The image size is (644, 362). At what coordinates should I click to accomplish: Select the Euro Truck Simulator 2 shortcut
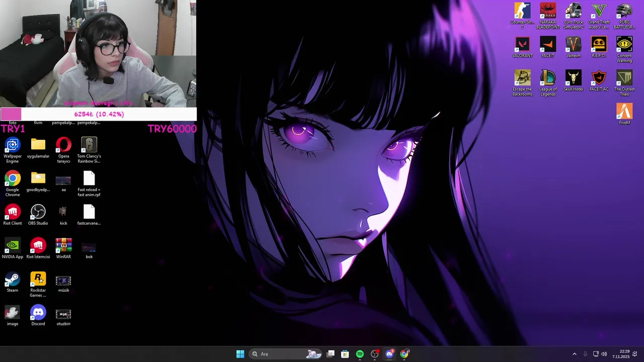pos(574,16)
